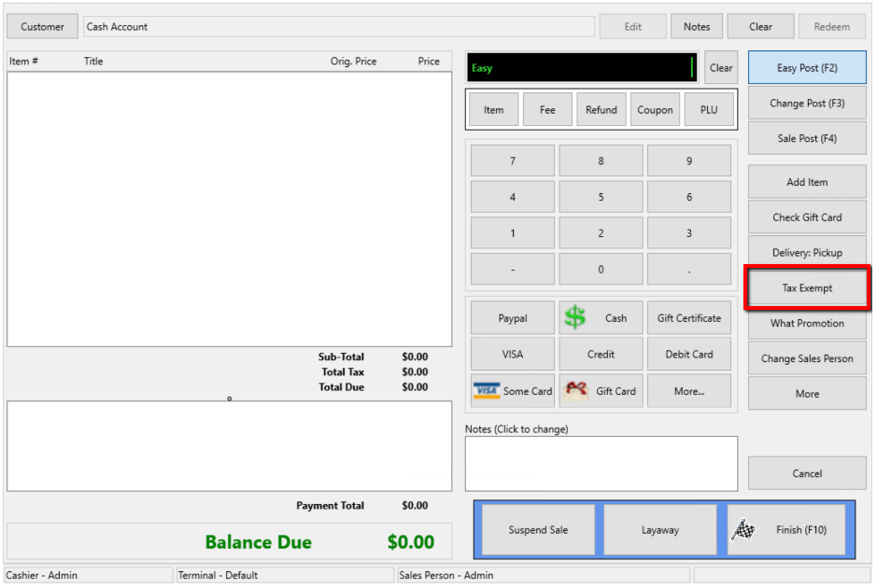Open the More options button above Cancel

tap(807, 394)
